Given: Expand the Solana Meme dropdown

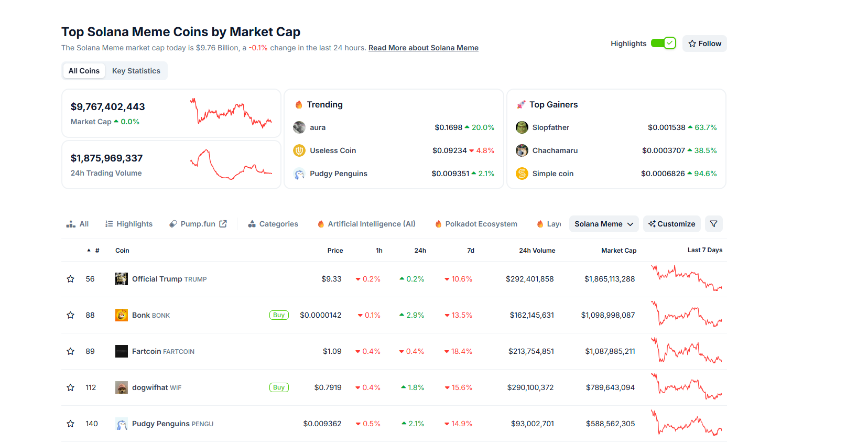Looking at the screenshot, I should (x=604, y=224).
